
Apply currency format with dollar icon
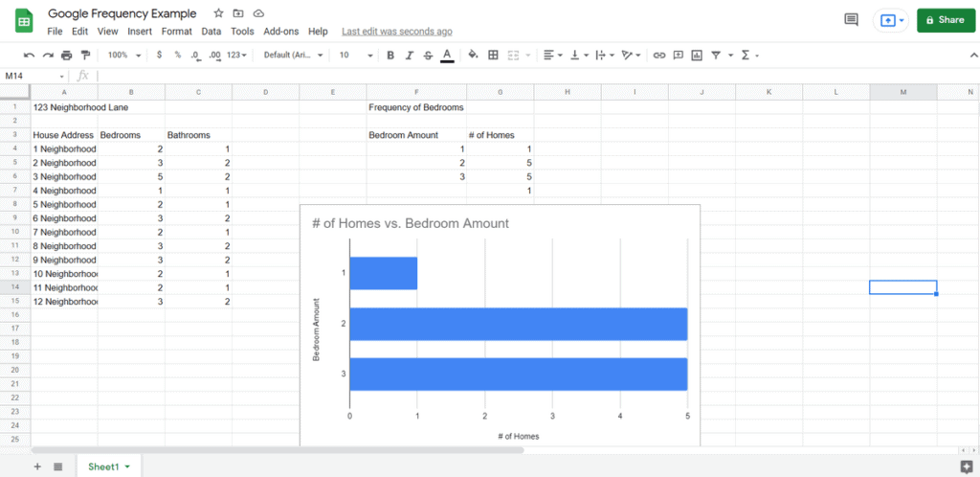[x=160, y=55]
